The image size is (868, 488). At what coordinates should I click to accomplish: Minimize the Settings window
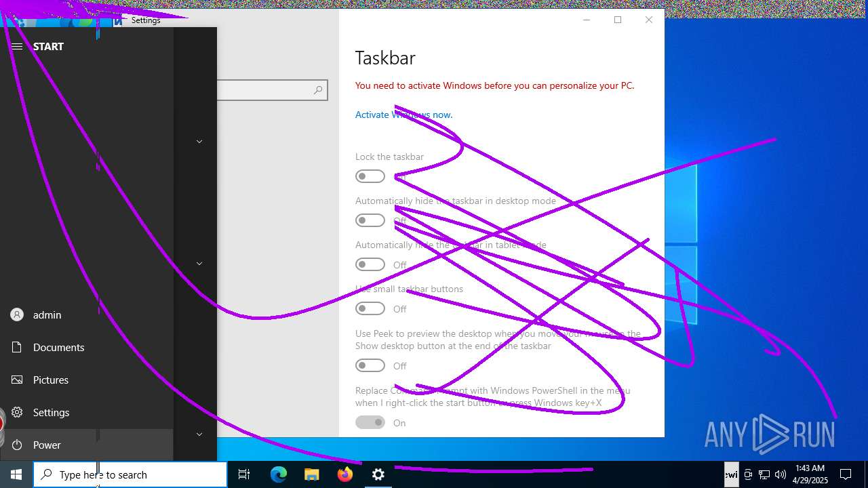tap(587, 20)
